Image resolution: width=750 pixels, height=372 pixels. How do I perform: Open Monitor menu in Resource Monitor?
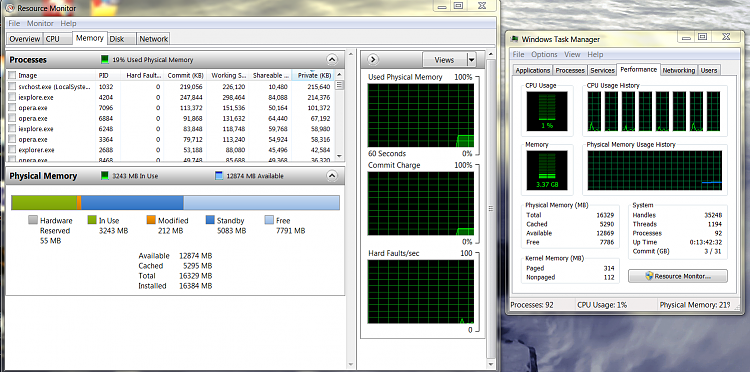(x=40, y=23)
